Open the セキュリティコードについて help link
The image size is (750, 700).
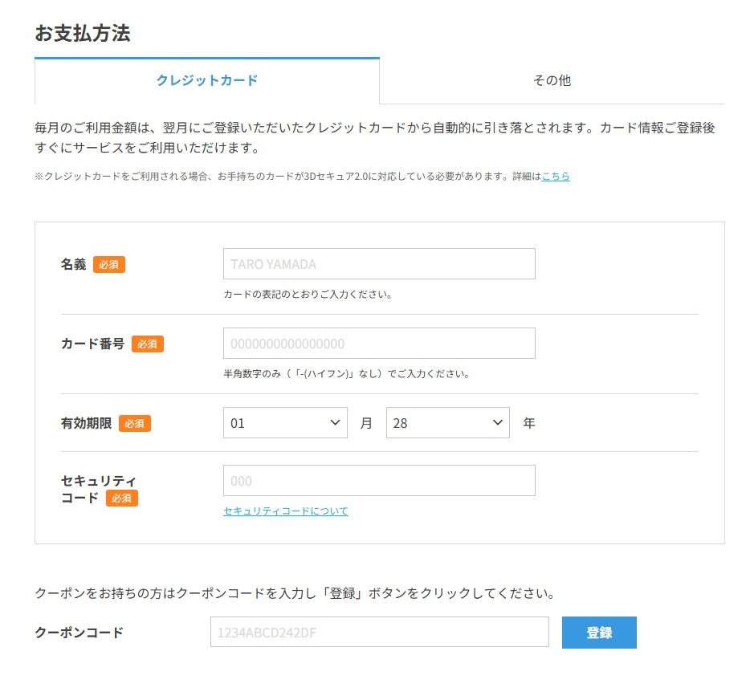[285, 511]
